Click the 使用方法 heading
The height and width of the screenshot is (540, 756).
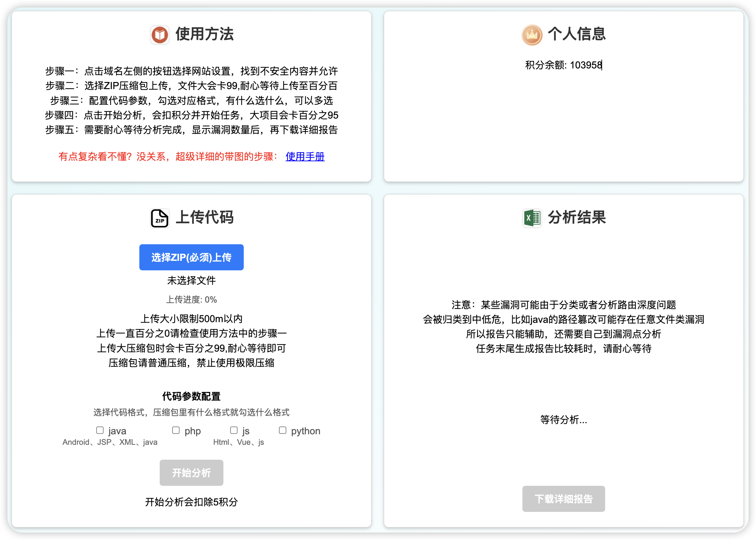(204, 34)
